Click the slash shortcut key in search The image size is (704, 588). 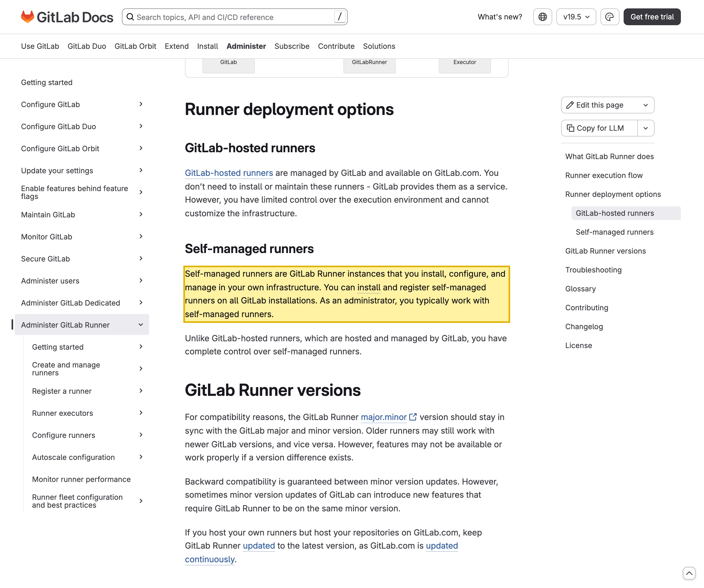(340, 17)
